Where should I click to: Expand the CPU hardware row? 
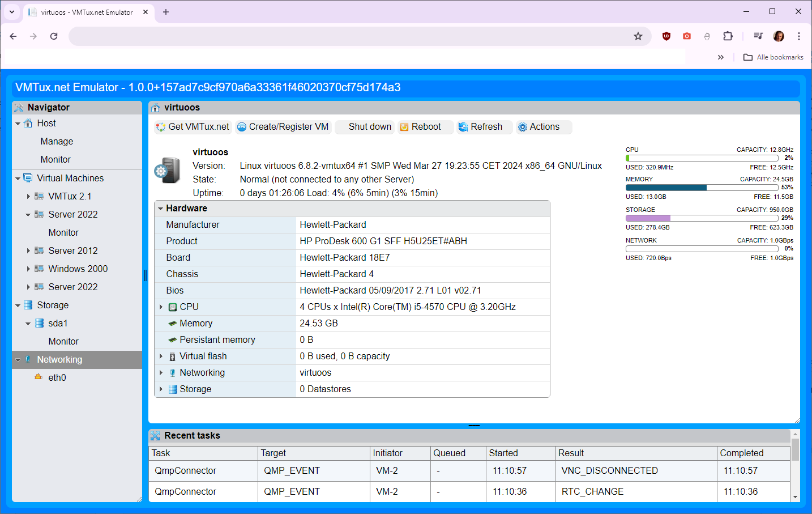(161, 307)
